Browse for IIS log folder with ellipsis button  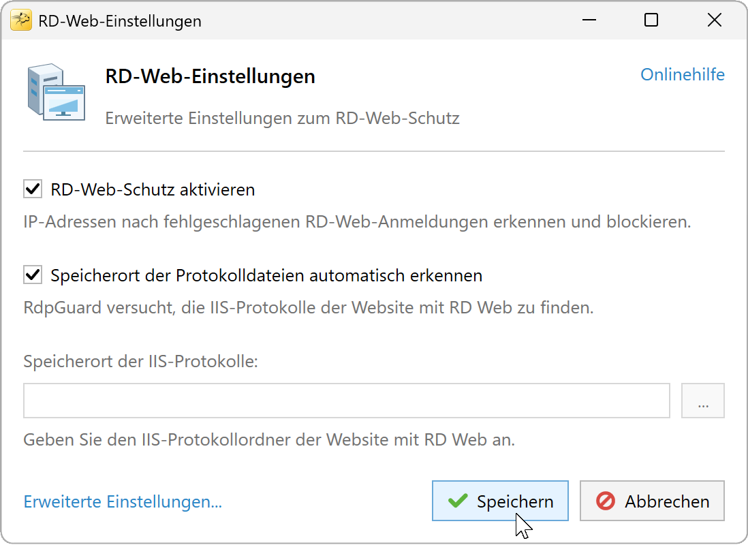tap(702, 401)
